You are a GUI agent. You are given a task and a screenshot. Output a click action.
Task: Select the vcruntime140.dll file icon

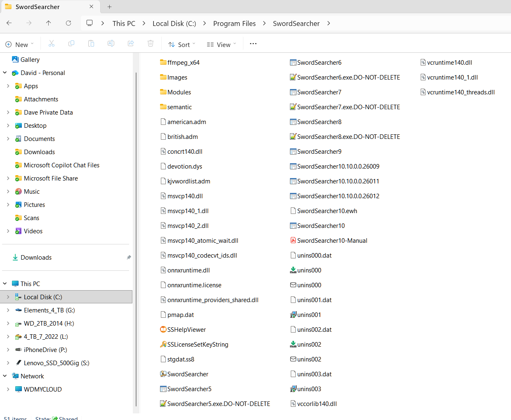pyautogui.click(x=423, y=62)
